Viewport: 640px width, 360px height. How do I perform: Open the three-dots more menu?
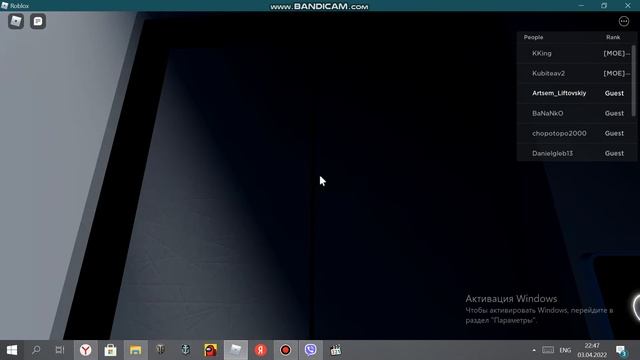(624, 21)
